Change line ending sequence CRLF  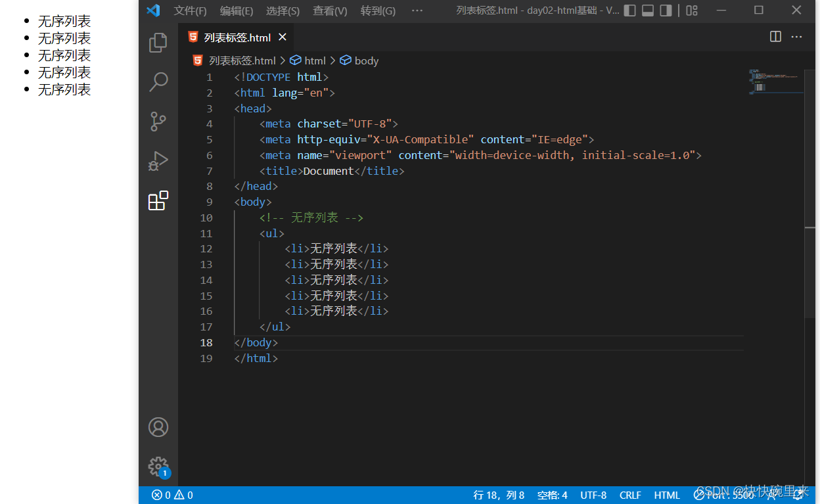630,495
